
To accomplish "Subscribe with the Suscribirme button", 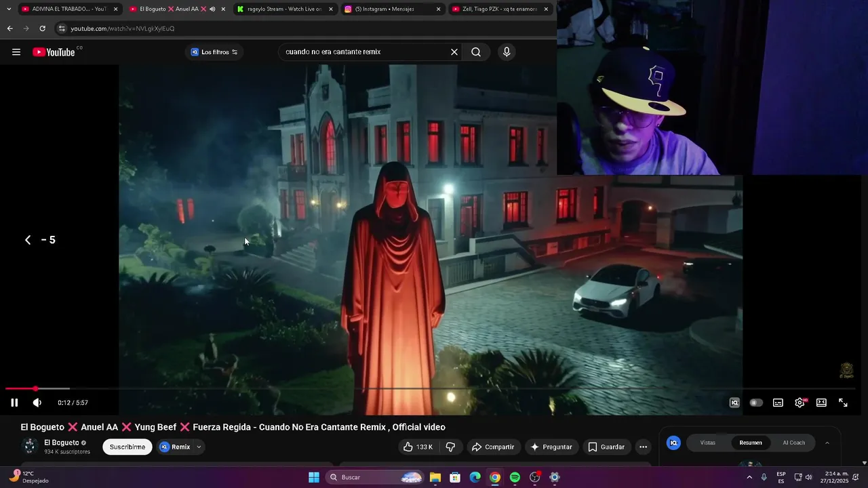I will click(127, 447).
